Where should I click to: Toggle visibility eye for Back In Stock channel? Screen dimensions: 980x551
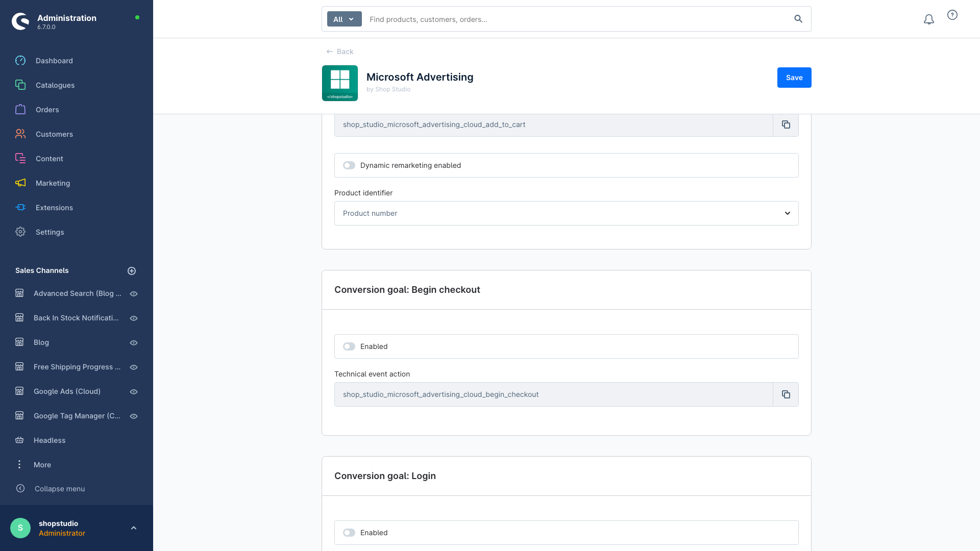134,318
